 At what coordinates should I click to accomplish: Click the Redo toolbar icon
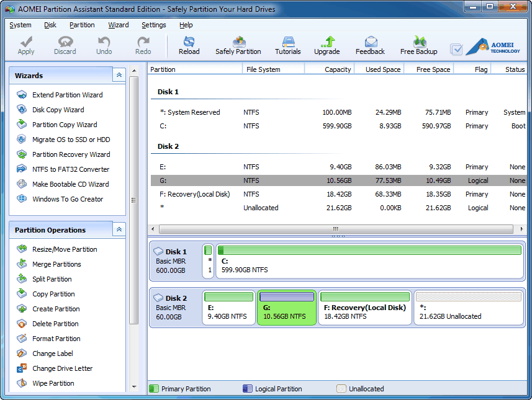143,45
